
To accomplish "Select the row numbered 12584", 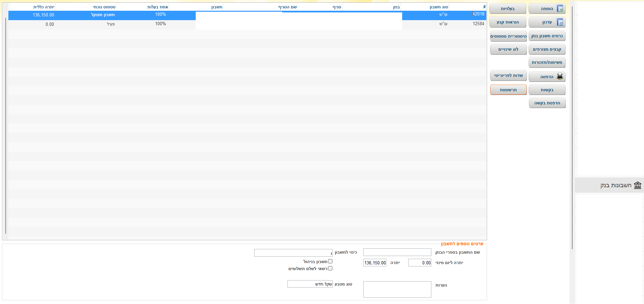I will [x=247, y=24].
